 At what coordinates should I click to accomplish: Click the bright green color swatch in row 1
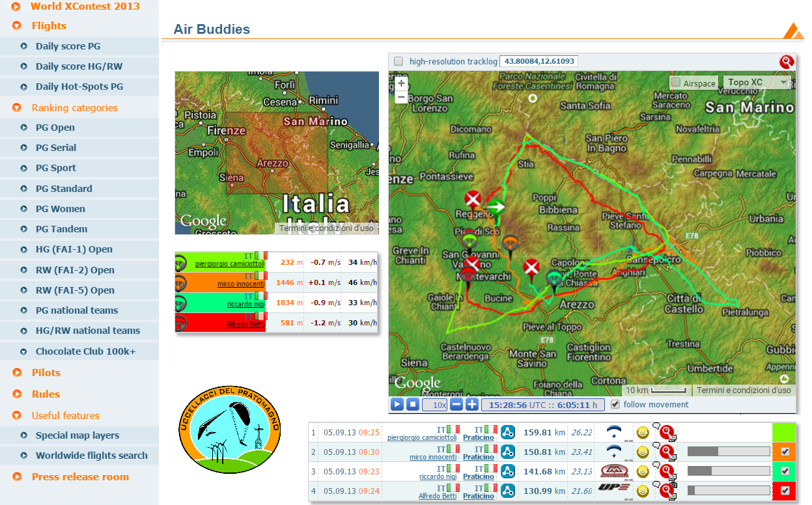(x=784, y=432)
